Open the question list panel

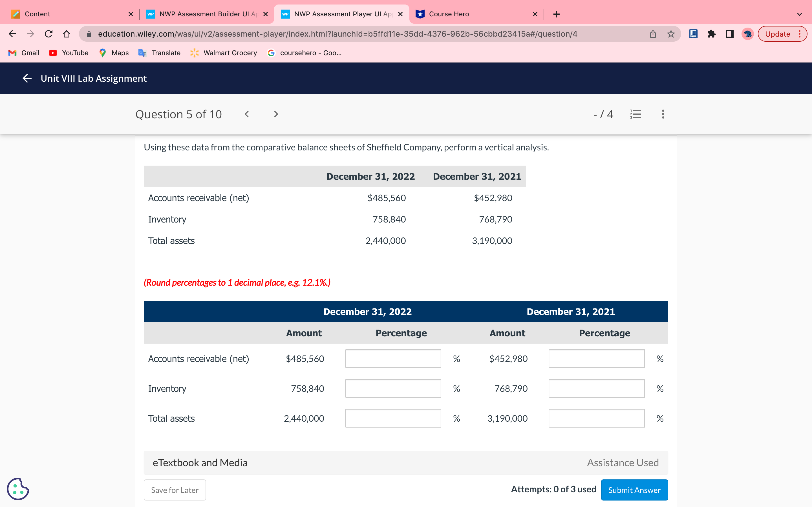point(636,114)
